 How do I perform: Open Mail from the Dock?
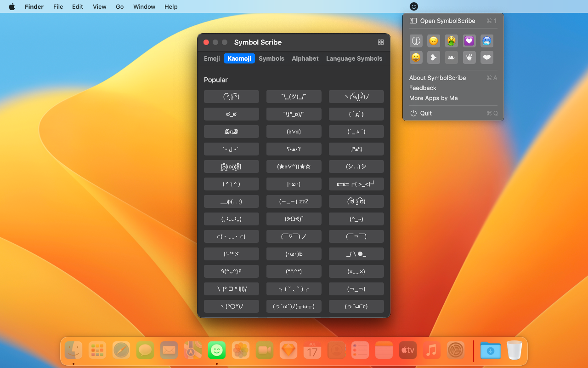point(169,351)
